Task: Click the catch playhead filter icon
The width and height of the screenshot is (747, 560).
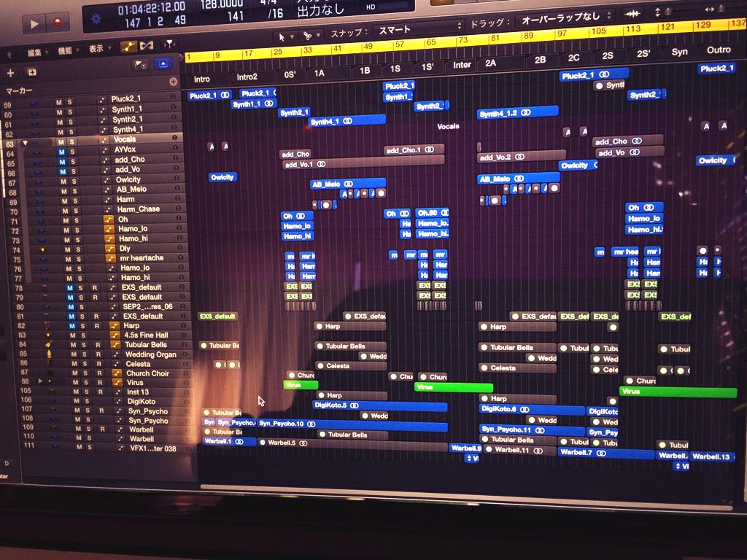Action: [x=169, y=44]
